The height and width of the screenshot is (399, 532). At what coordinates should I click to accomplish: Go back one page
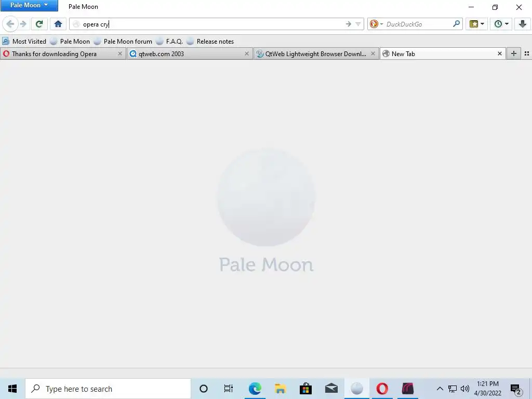coord(10,24)
